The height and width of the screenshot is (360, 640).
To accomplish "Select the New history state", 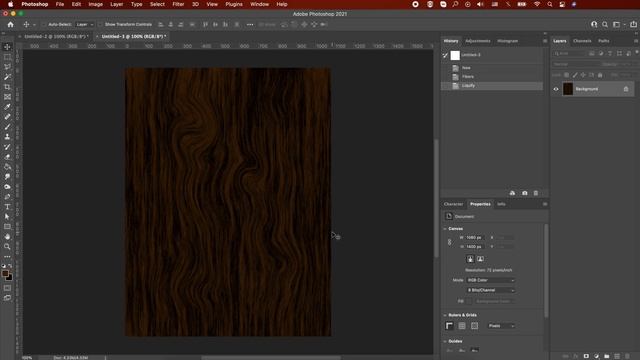I will tap(492, 68).
